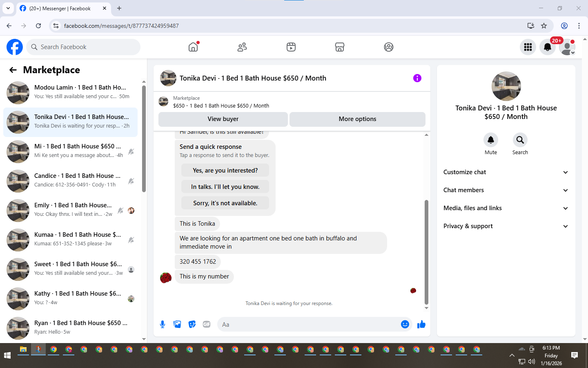The height and width of the screenshot is (368, 588).
Task: Go back using the Marketplace back arrow
Action: [13, 70]
